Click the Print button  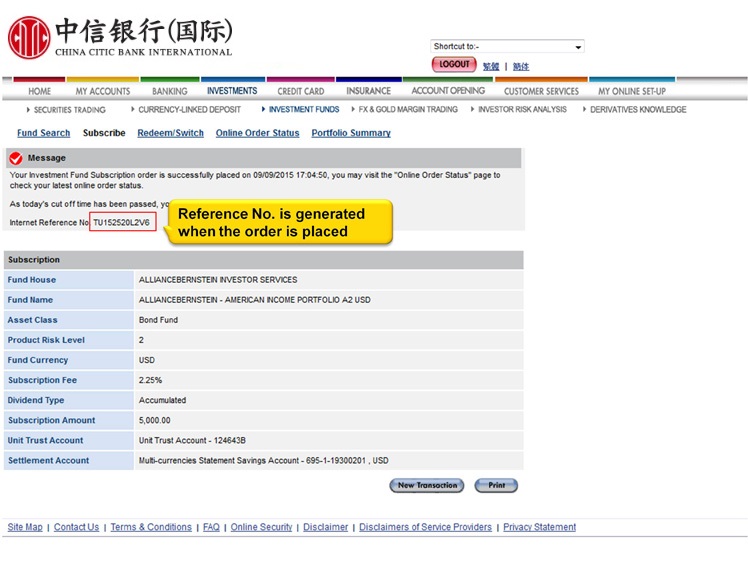[496, 485]
